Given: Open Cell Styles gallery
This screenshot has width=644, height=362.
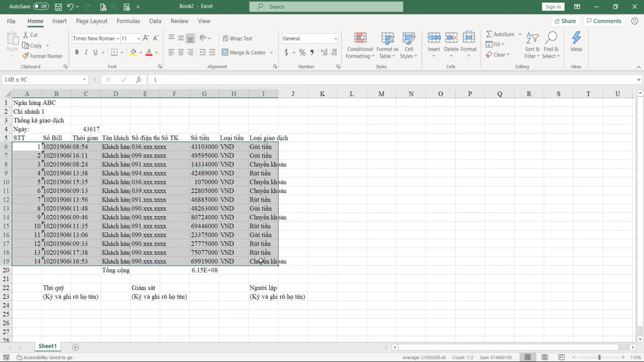Looking at the screenshot, I should [x=408, y=45].
